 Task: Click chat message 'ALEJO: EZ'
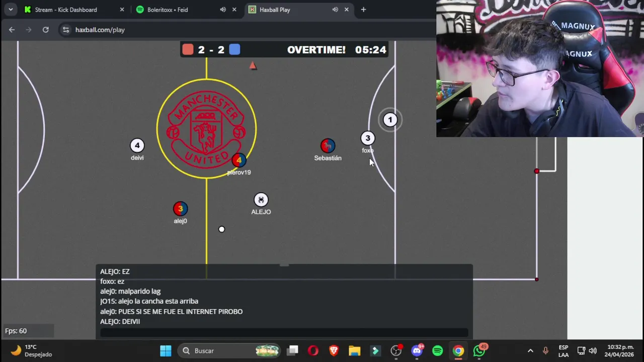[x=115, y=271]
